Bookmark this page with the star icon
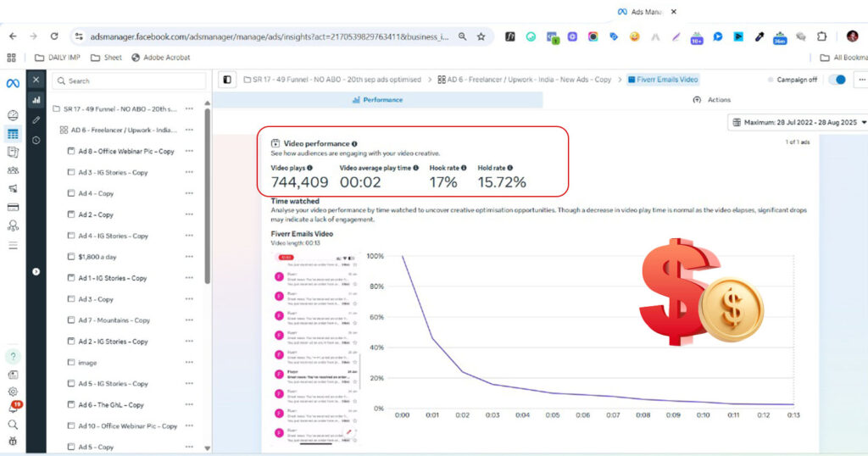This screenshot has height=456, width=868. [481, 36]
